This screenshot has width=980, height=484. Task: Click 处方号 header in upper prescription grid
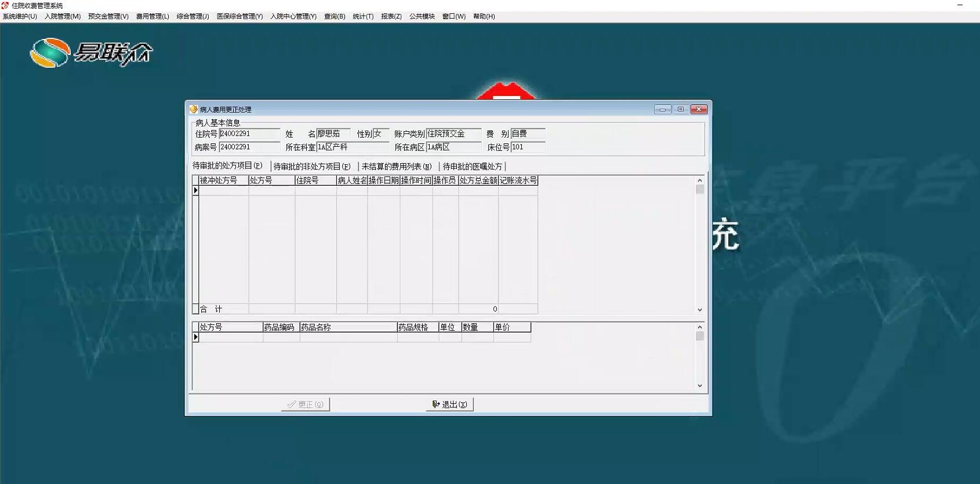272,180
